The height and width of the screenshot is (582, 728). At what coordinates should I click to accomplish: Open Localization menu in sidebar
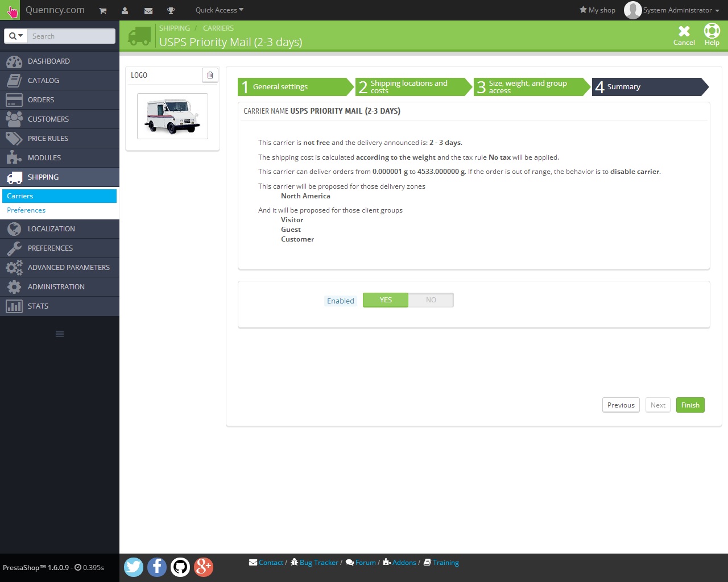[60, 229]
